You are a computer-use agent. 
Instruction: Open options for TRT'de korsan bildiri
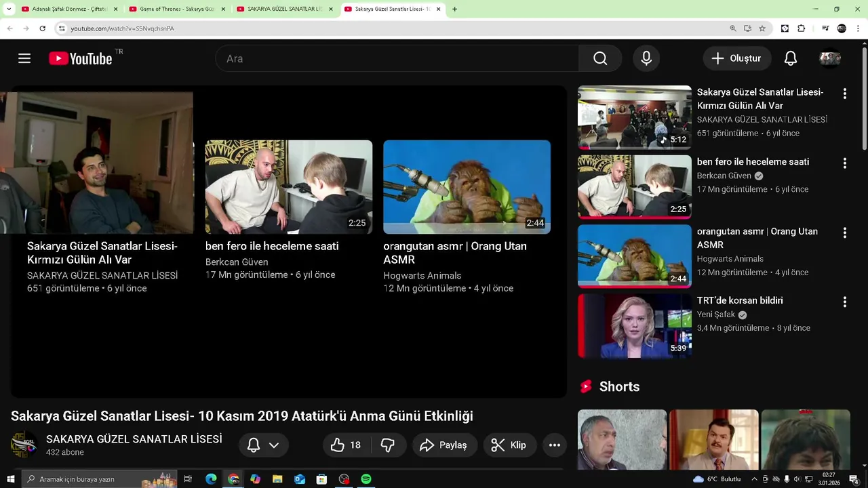(845, 302)
